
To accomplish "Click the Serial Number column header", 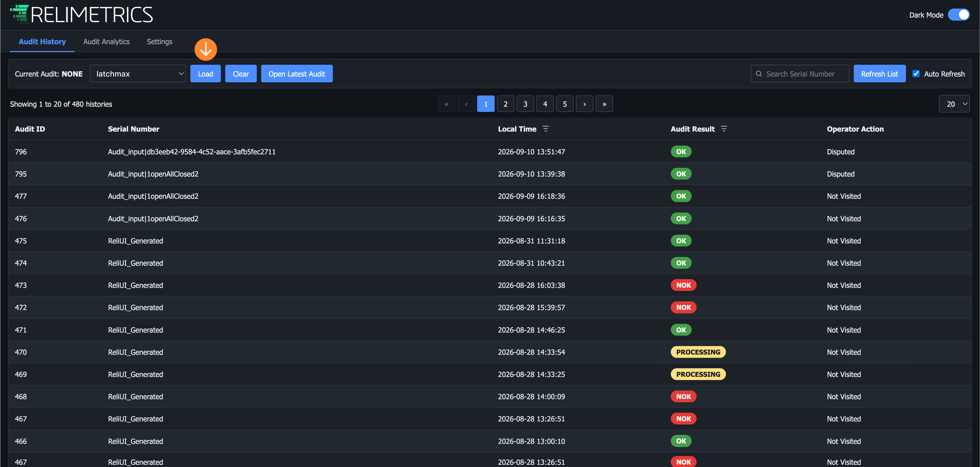I will coord(134,129).
